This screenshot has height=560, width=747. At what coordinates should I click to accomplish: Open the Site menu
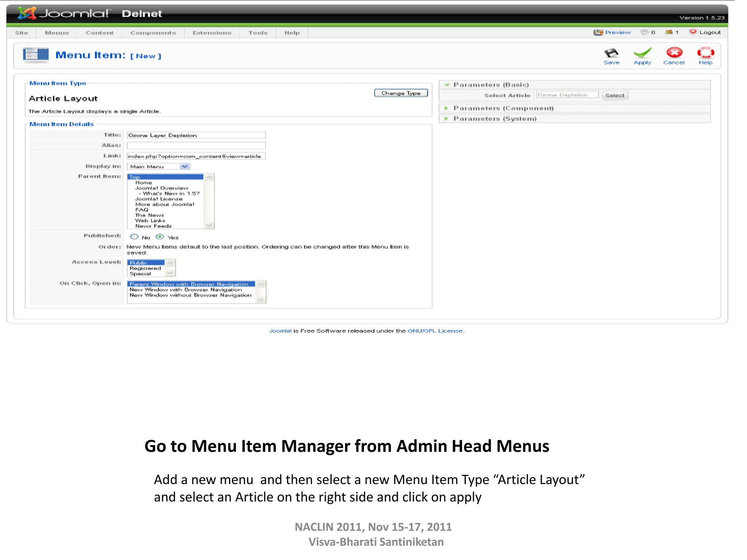[22, 33]
